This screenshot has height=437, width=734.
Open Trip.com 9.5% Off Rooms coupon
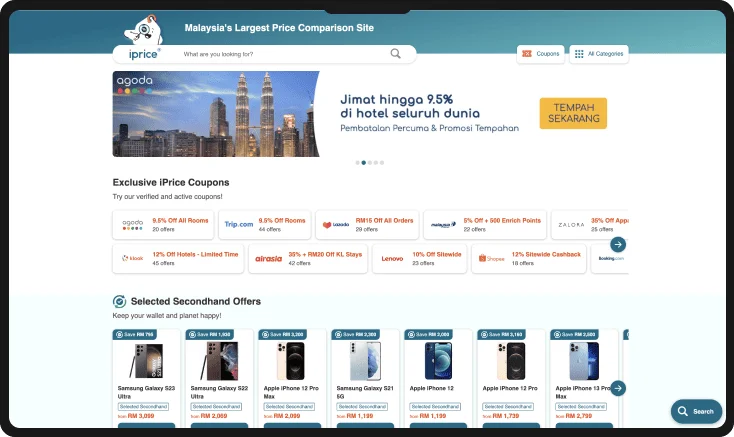264,225
